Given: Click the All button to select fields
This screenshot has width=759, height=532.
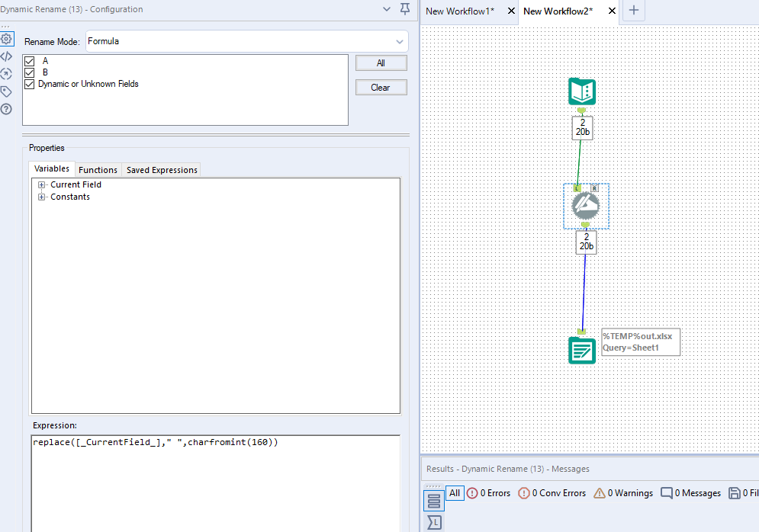Looking at the screenshot, I should point(381,63).
